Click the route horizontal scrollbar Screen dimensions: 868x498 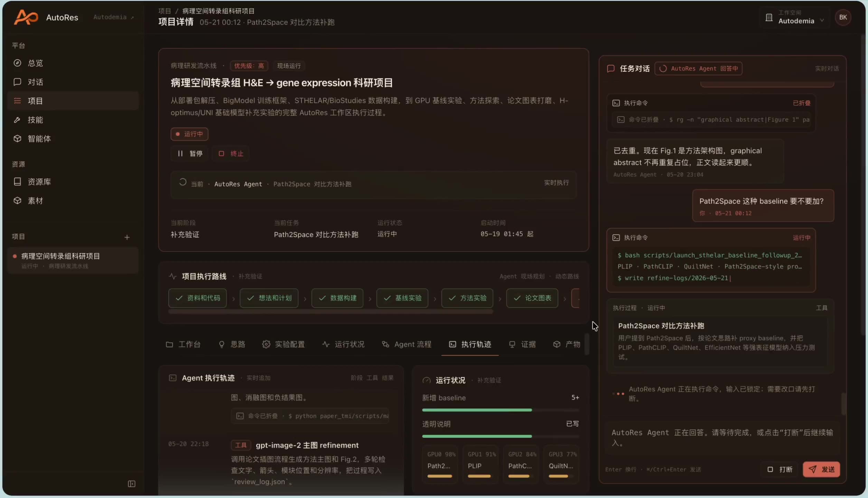click(x=330, y=312)
